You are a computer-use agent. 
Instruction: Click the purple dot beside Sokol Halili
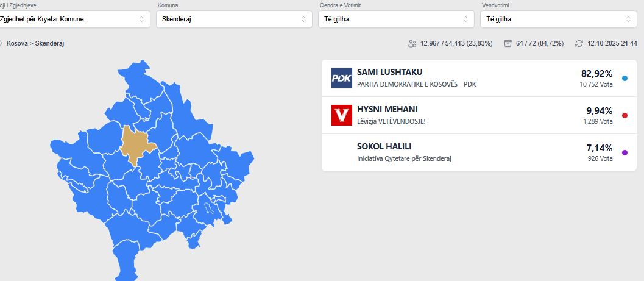coord(625,152)
